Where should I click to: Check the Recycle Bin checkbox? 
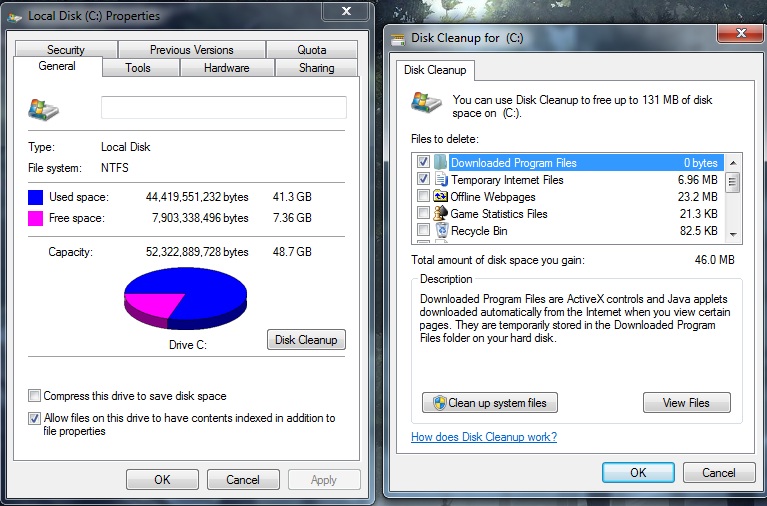point(424,230)
